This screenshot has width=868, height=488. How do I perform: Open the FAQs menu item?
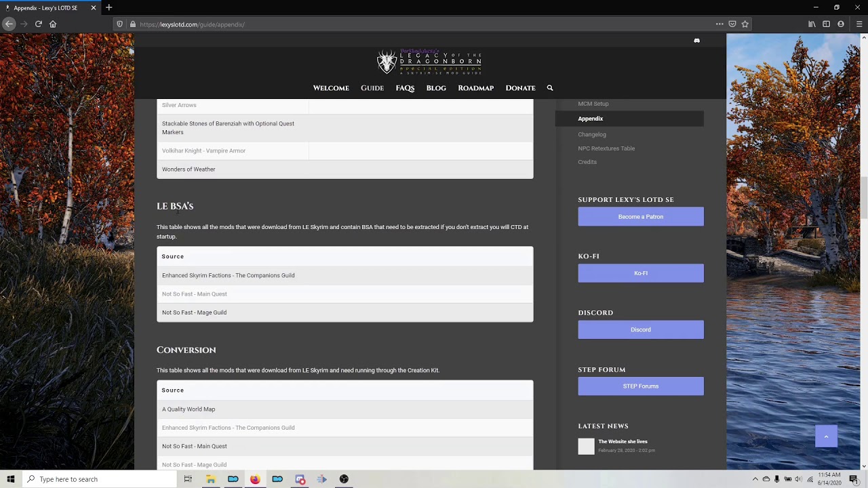(405, 88)
